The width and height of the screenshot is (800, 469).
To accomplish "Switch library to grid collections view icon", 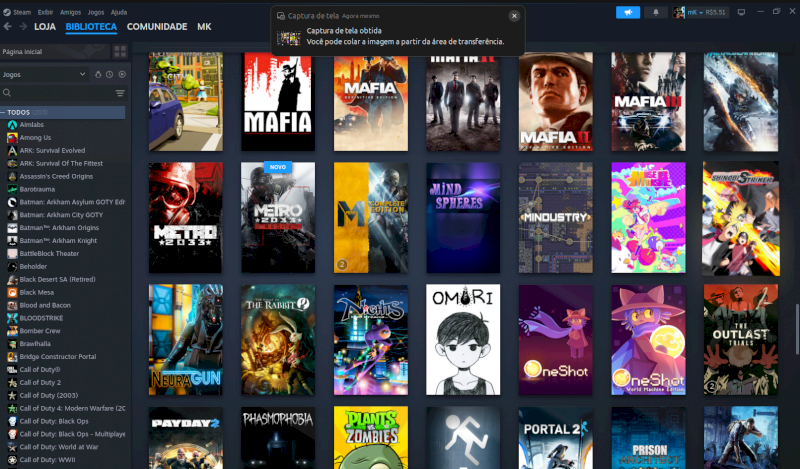I will pos(120,51).
